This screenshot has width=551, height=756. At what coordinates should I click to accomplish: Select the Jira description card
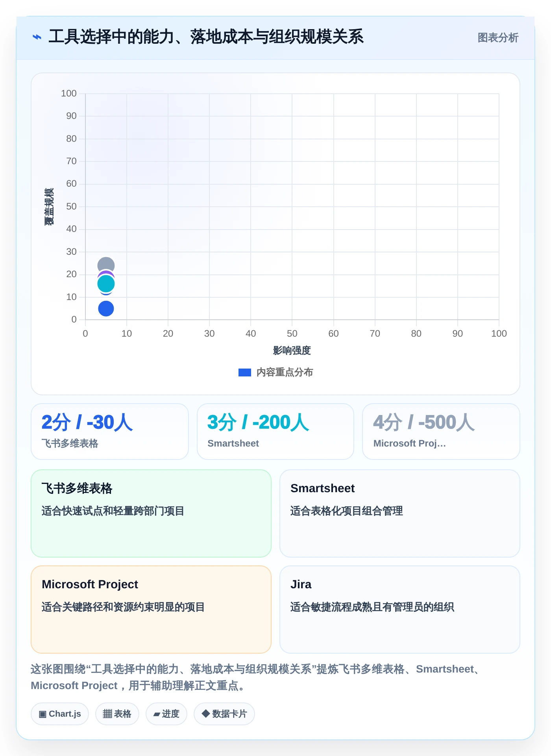[x=400, y=610]
